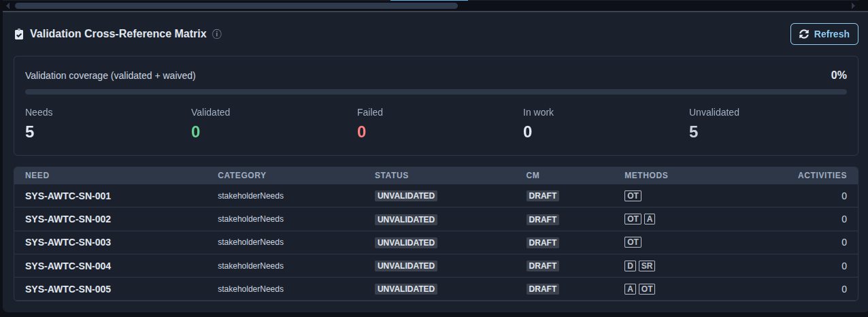Image resolution: width=868 pixels, height=317 pixels.
Task: Click the right arrow of the horizontal scrollbar
Action: pos(853,5)
